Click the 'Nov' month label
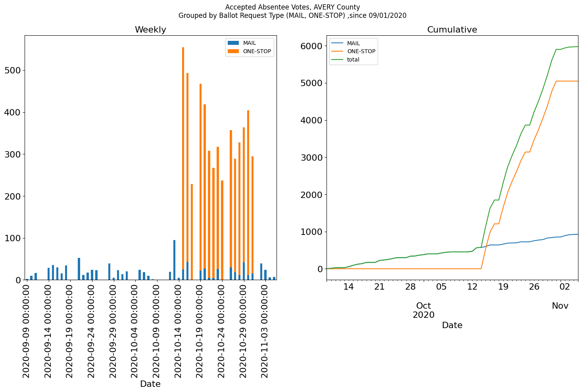Viewport: 582px width, 392px height. pos(560,306)
